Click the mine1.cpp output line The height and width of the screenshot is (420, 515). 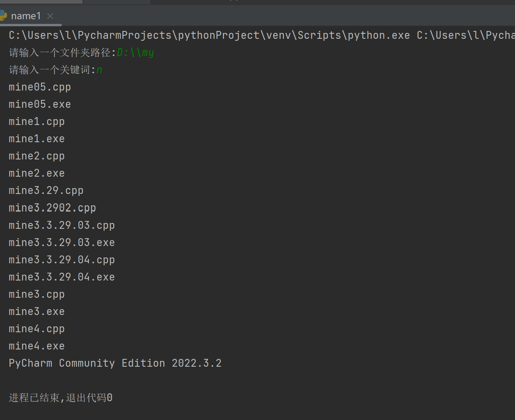coord(37,121)
